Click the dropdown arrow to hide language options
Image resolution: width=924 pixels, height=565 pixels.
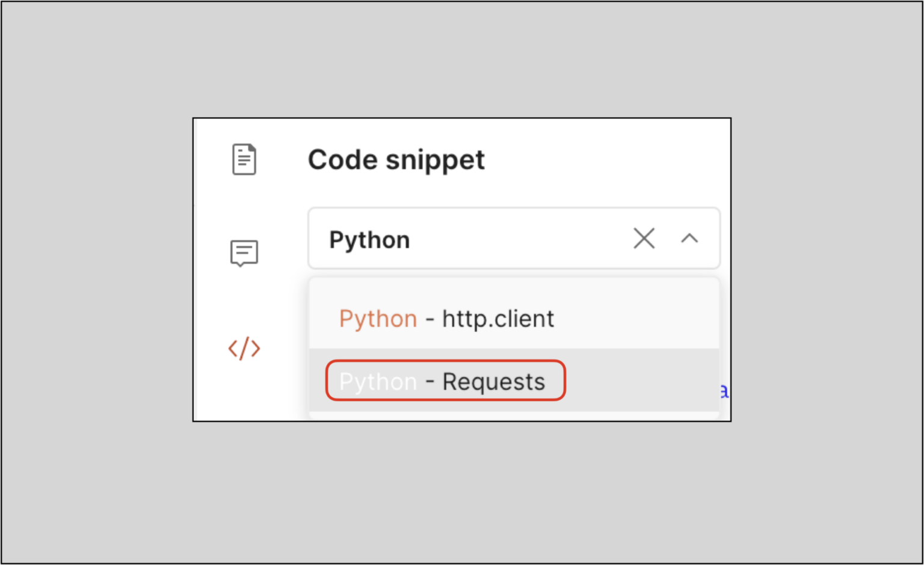tap(690, 238)
